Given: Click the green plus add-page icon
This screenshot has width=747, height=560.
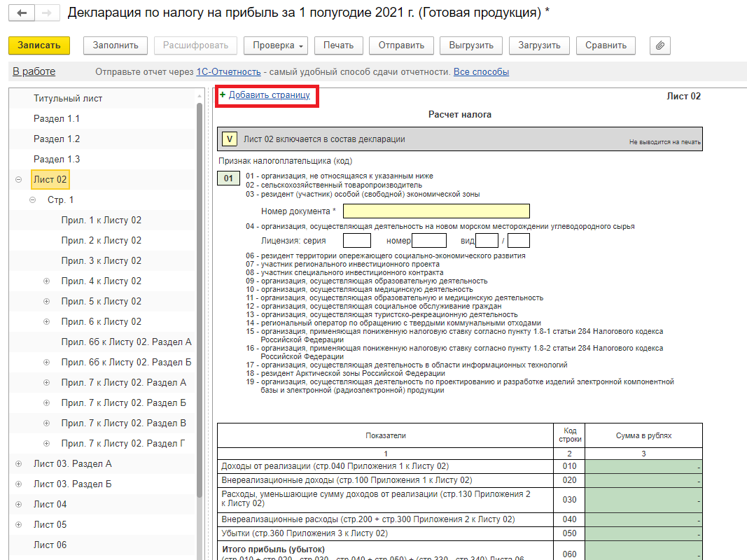Looking at the screenshot, I should [x=223, y=94].
